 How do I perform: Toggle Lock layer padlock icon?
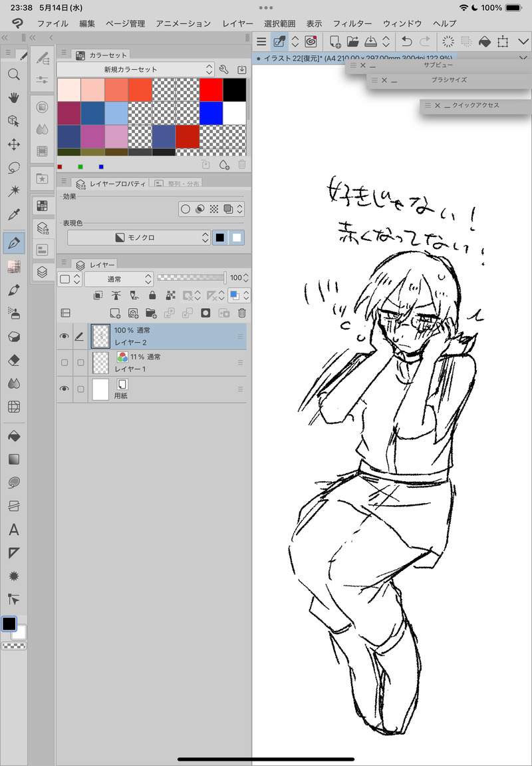[152, 295]
